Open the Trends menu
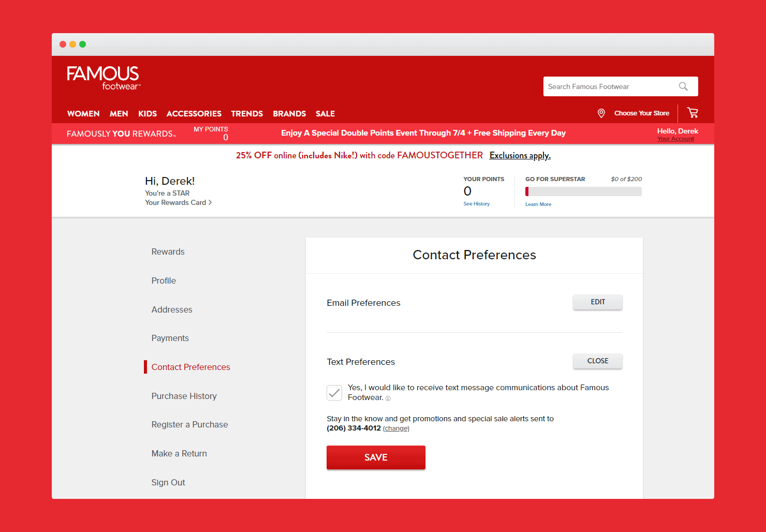Viewport: 766px width, 532px height. [x=247, y=114]
